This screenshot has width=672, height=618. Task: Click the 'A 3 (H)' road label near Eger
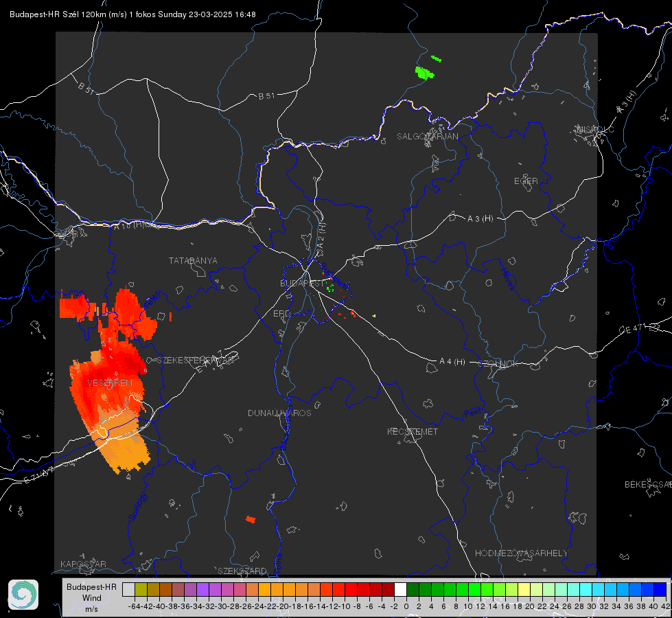click(480, 219)
